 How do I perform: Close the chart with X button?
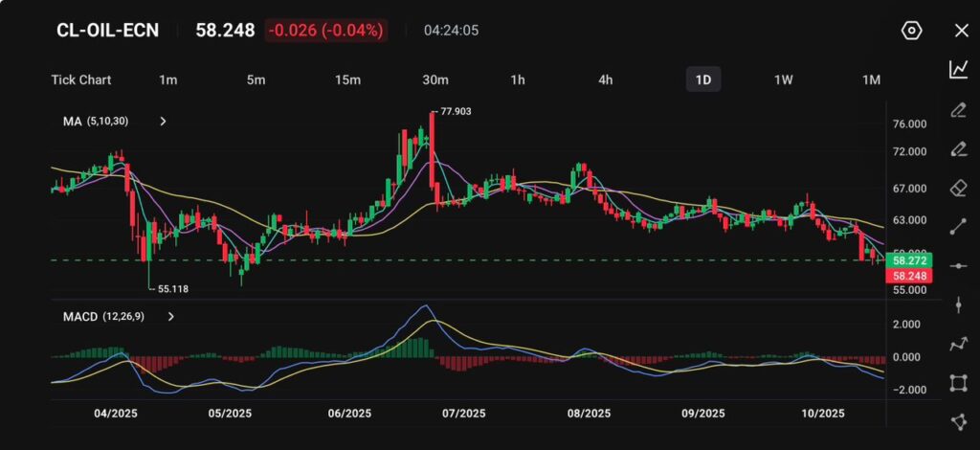(961, 31)
